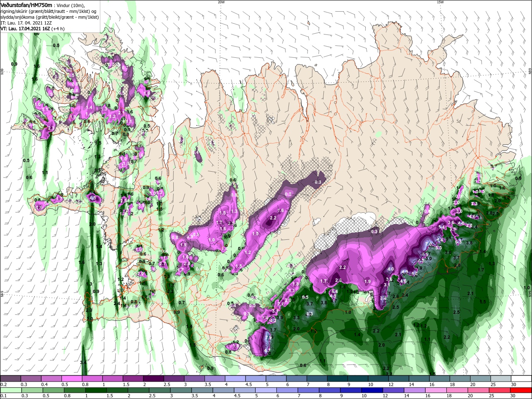Click the light gray 25 swatch in top legend row
The image size is (532, 399).
pos(501,379)
